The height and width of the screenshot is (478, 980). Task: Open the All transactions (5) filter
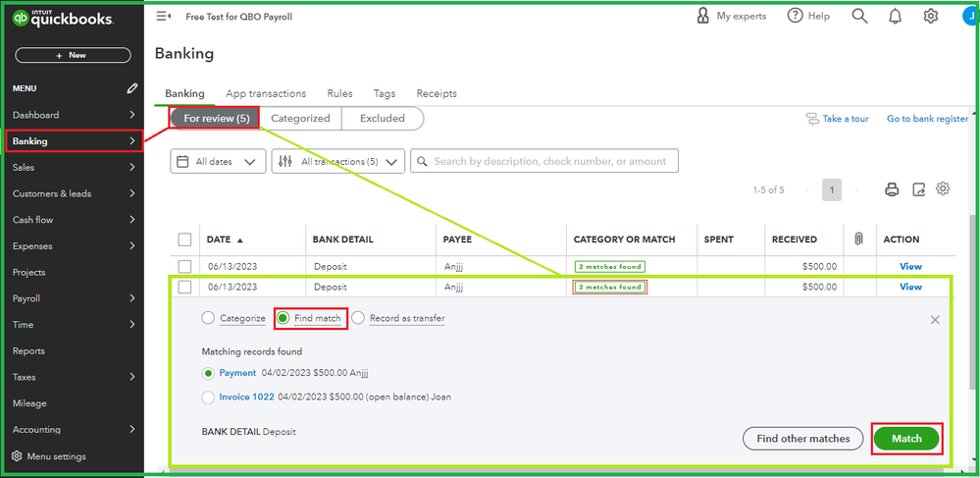click(x=338, y=161)
